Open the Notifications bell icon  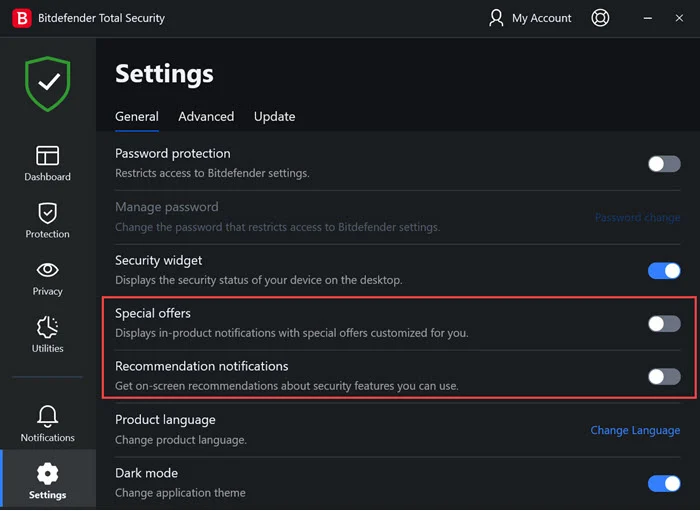pos(47,416)
